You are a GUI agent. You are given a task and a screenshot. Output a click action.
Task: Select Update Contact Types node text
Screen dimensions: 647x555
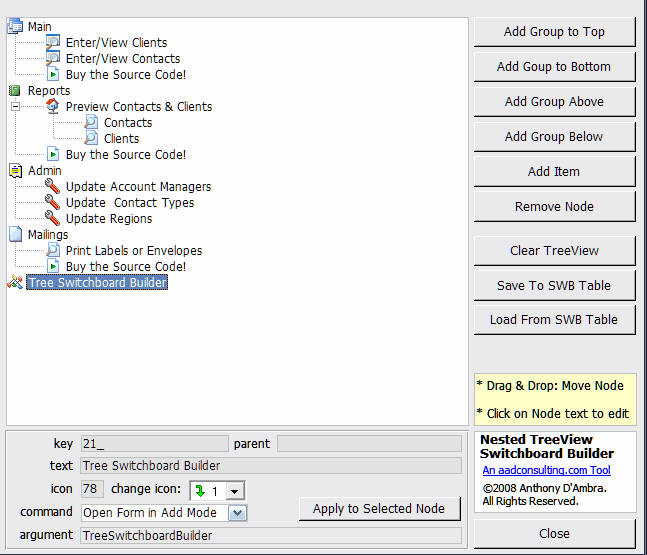click(x=130, y=203)
